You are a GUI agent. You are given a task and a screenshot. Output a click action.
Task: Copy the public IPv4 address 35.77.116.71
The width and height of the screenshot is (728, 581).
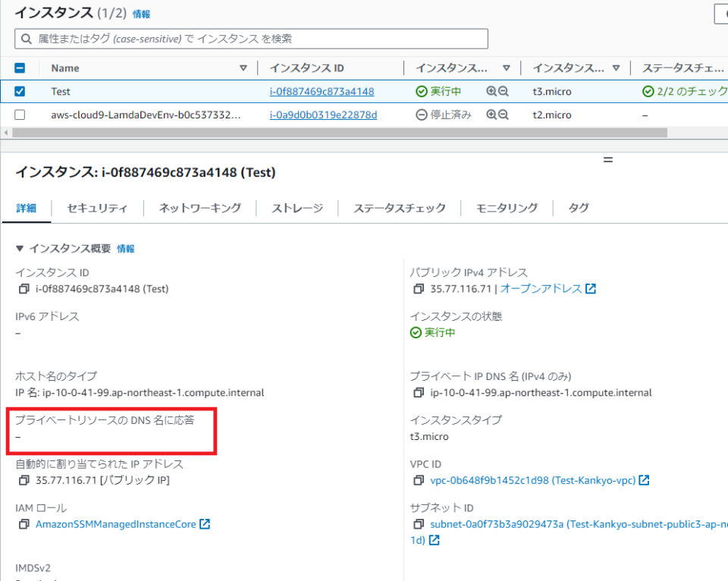[x=419, y=288]
